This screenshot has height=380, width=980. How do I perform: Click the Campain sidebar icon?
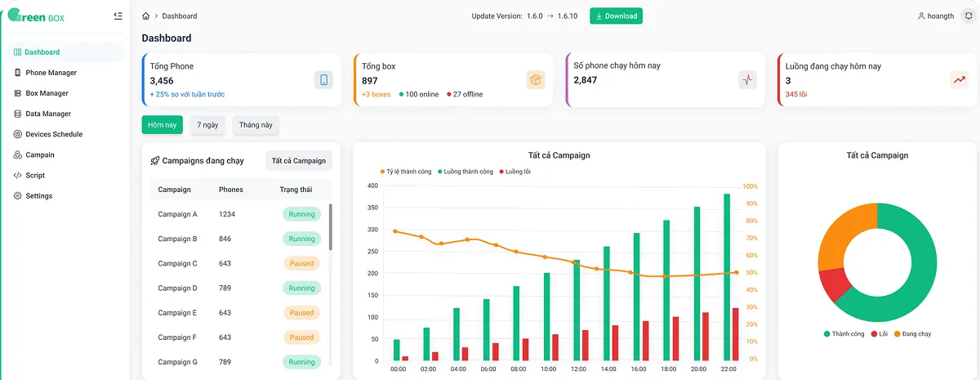pos(18,154)
